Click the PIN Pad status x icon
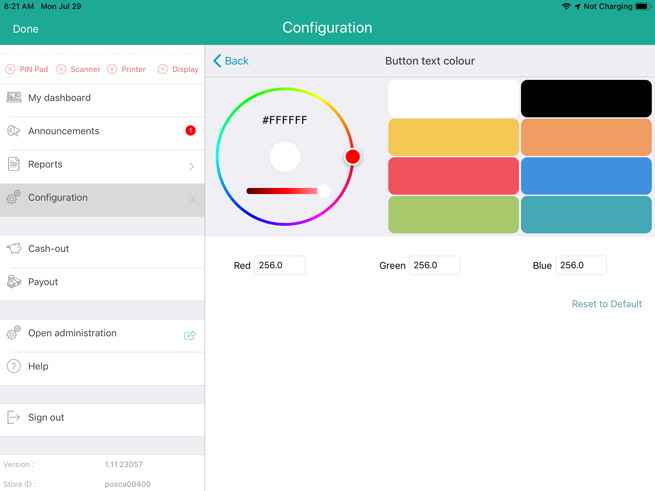 10,69
